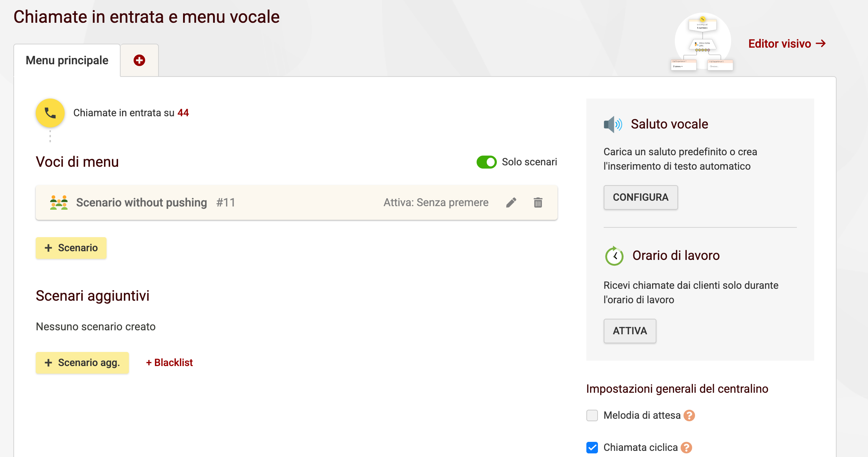
Task: Switch to the Menu principale tab
Action: (x=67, y=60)
